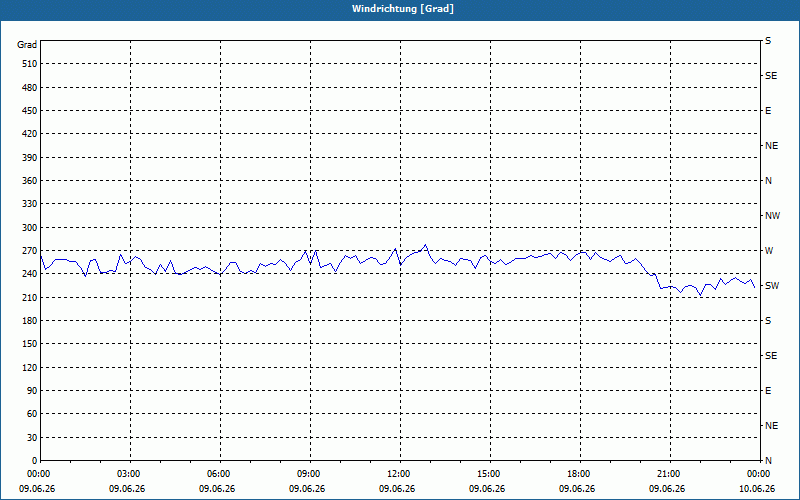Select the 09:00 time axis label
This screenshot has height=500, width=800.
click(x=310, y=473)
